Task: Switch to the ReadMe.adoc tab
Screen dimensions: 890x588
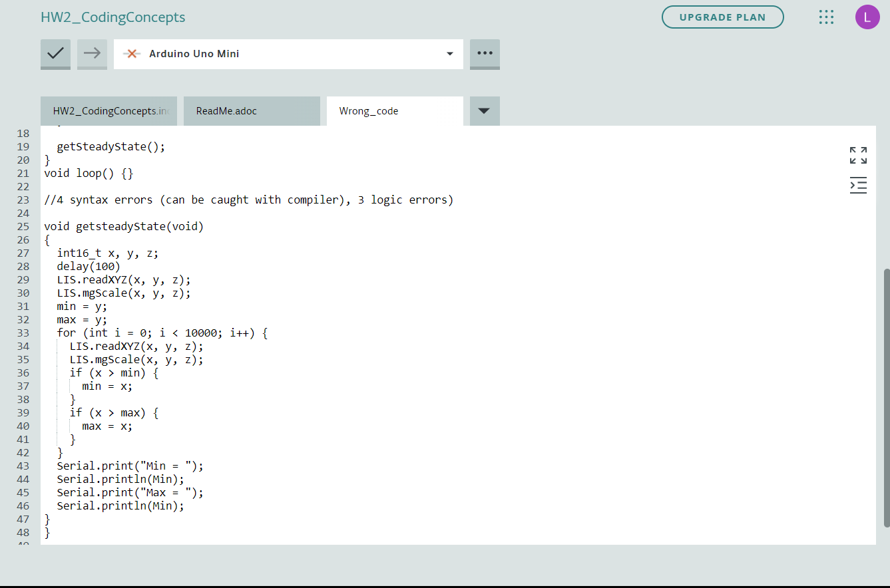Action: point(226,110)
